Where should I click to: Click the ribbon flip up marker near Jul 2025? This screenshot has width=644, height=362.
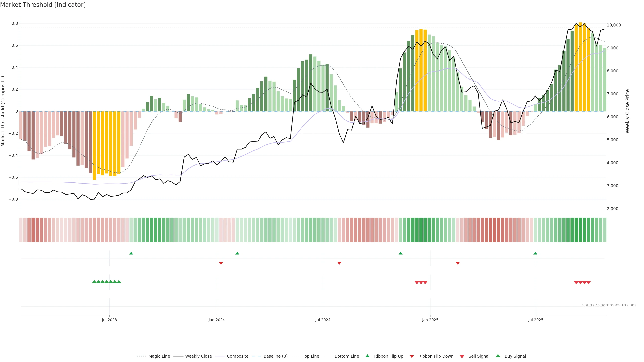tap(535, 253)
